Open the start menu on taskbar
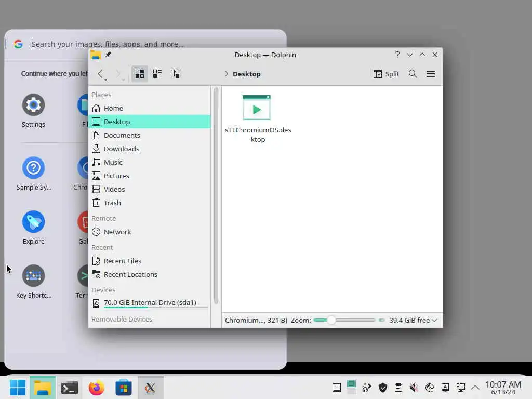The height and width of the screenshot is (399, 532). [x=17, y=388]
